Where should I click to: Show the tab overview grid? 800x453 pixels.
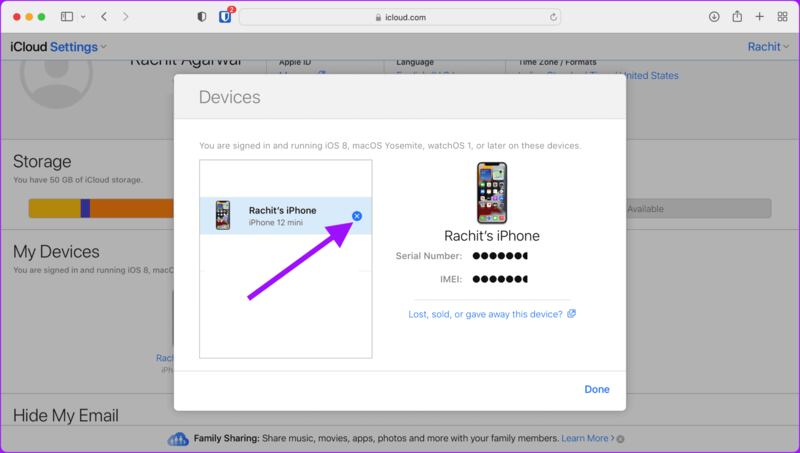tap(782, 17)
